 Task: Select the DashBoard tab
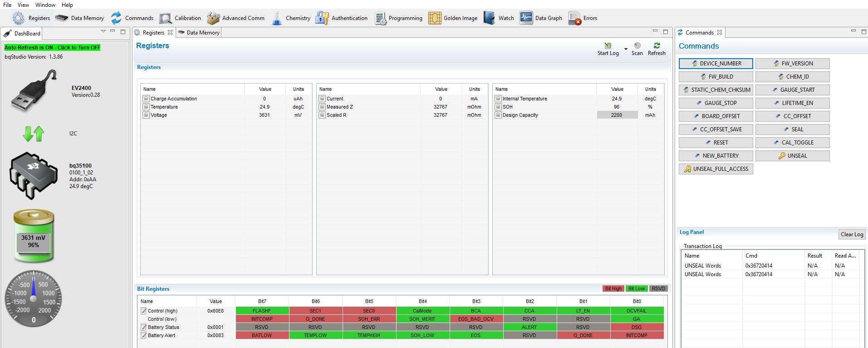click(23, 33)
